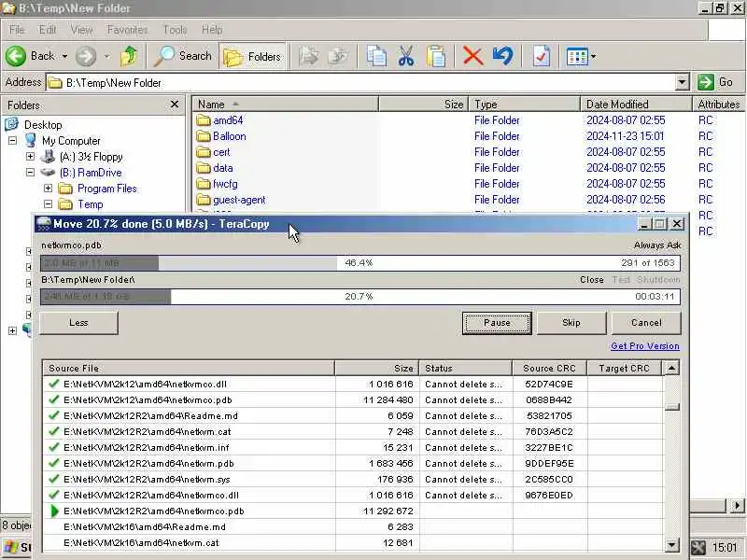The width and height of the screenshot is (747, 560).
Task: Collapse the My Computer tree node
Action: point(13,141)
